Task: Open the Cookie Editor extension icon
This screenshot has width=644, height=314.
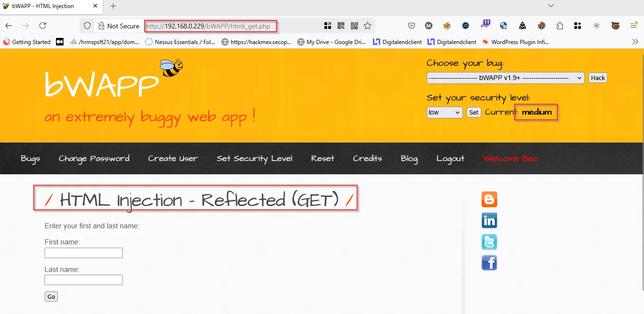Action: coord(541,26)
